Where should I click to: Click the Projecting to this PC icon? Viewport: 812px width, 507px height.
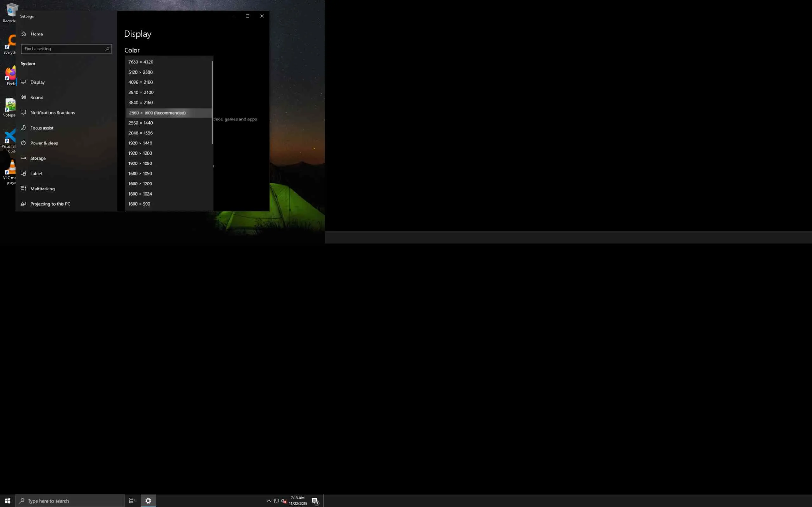pos(23,203)
